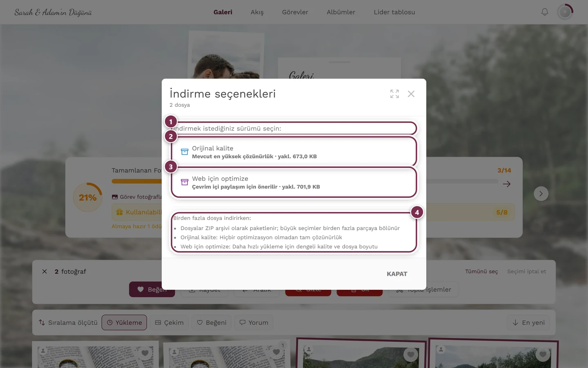Like the first landscape photo heart
Screen dimensions: 588x368
tap(411, 355)
